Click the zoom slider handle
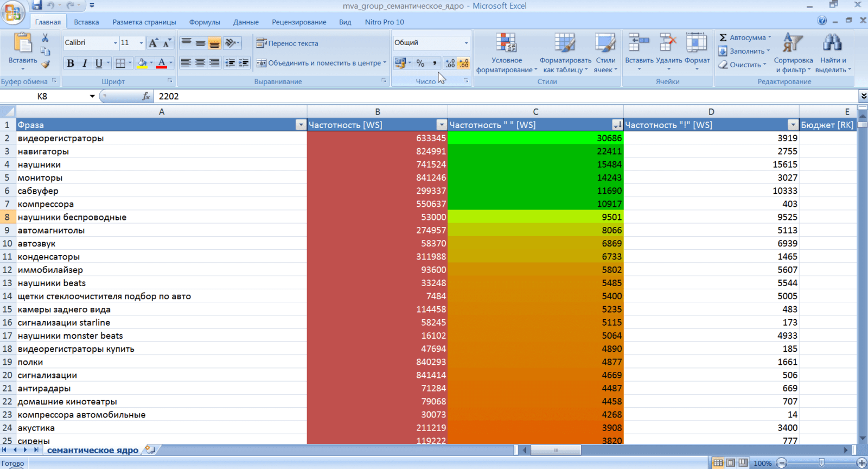The width and height of the screenshot is (868, 469). tap(822, 462)
